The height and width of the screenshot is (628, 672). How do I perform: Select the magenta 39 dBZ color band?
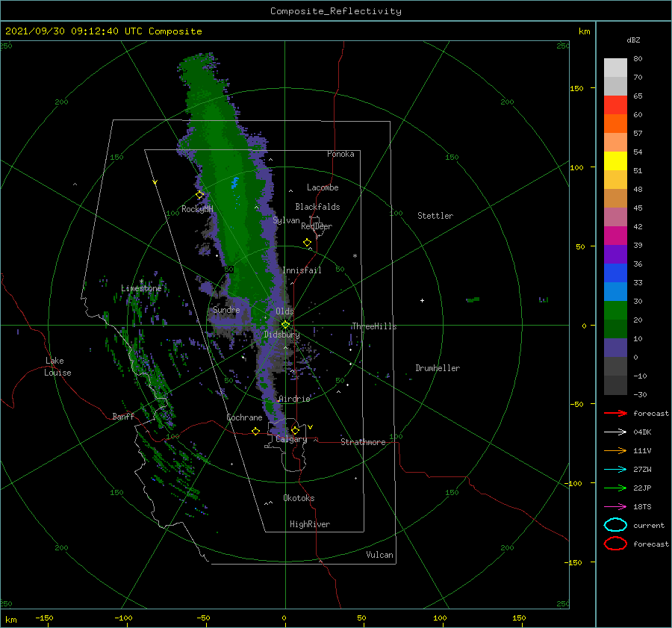click(615, 235)
